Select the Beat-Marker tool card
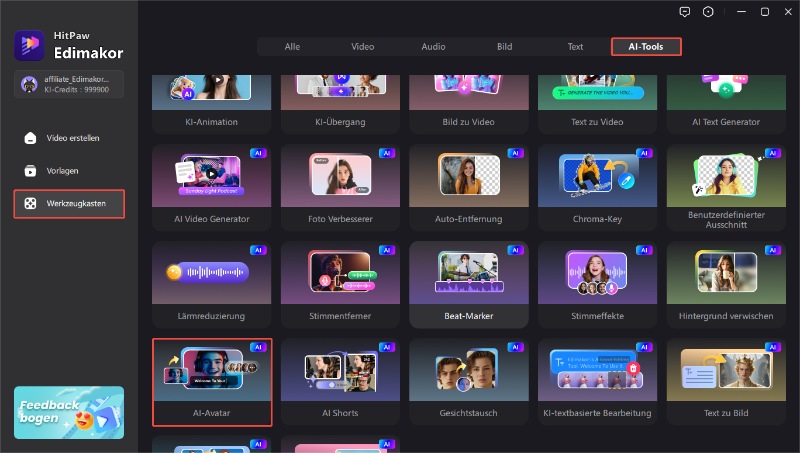 coord(468,282)
